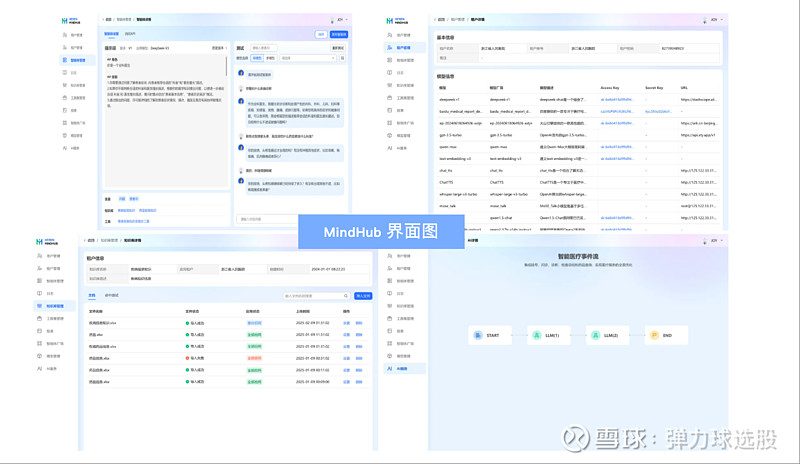Select the LLM(1) node in the workflow
Image resolution: width=800 pixels, height=464 pixels.
click(548, 335)
